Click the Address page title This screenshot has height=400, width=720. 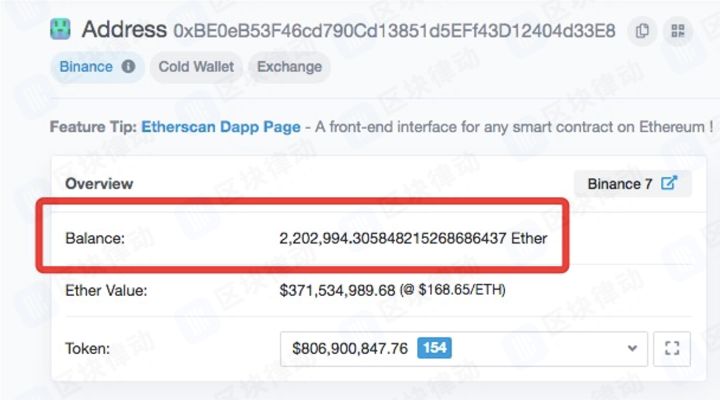[x=124, y=30]
